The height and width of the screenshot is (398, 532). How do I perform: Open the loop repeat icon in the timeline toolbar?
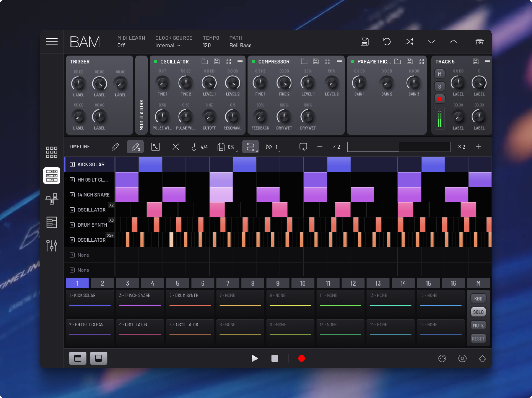304,147
